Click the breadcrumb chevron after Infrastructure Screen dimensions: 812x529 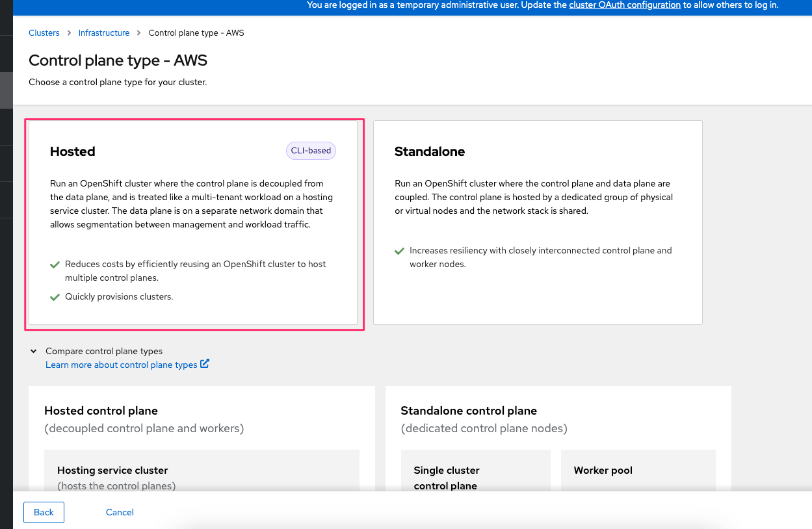(139, 33)
